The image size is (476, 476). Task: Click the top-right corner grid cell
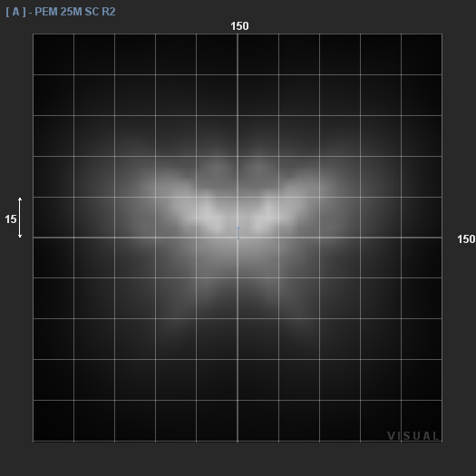coord(422,54)
